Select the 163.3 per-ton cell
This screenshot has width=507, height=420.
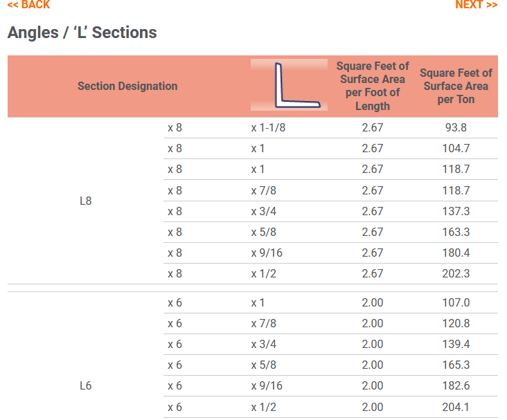[456, 232]
